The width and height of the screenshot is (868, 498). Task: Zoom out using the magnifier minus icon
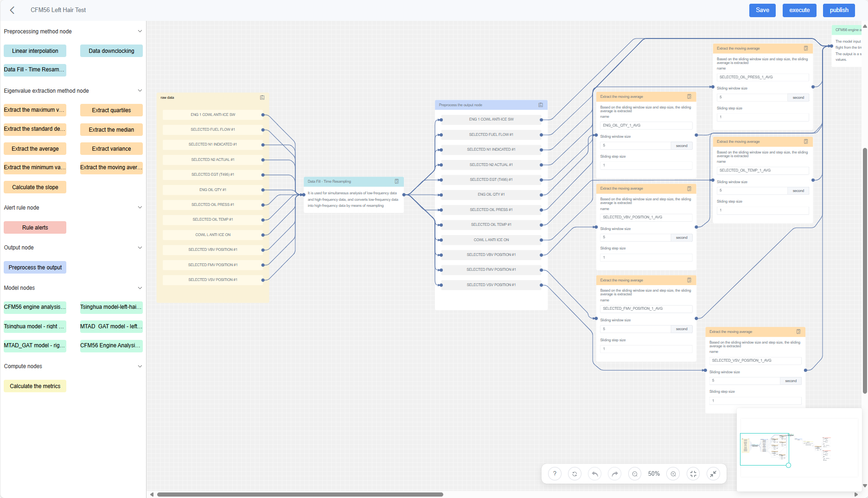(634, 473)
